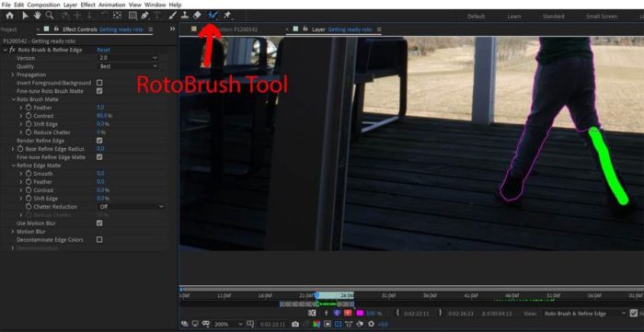
Task: Open the Effect menu
Action: pyautogui.click(x=88, y=5)
